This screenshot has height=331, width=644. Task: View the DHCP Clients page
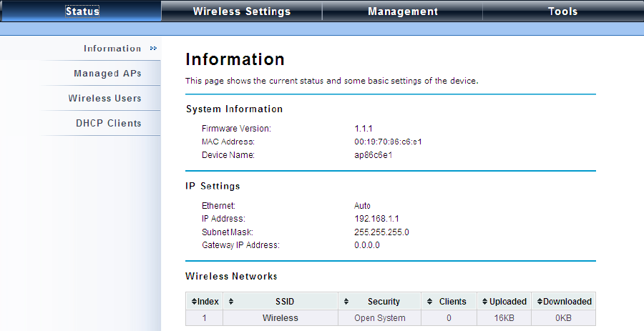(x=109, y=124)
